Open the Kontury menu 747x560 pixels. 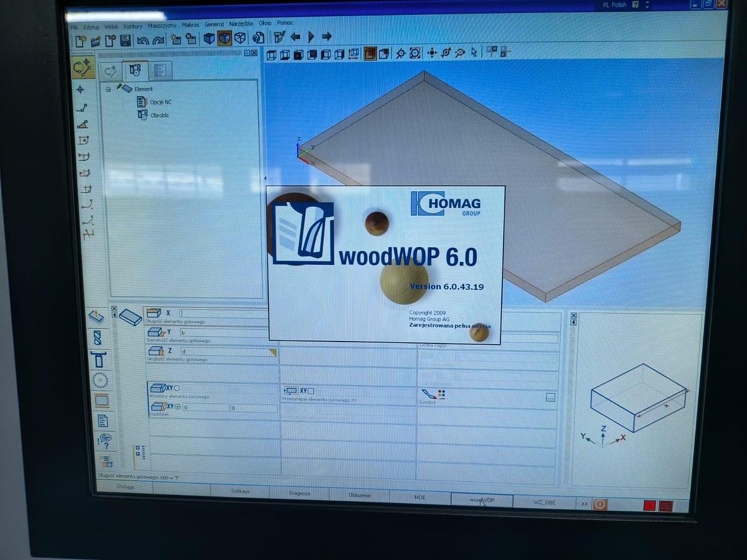tap(133, 27)
